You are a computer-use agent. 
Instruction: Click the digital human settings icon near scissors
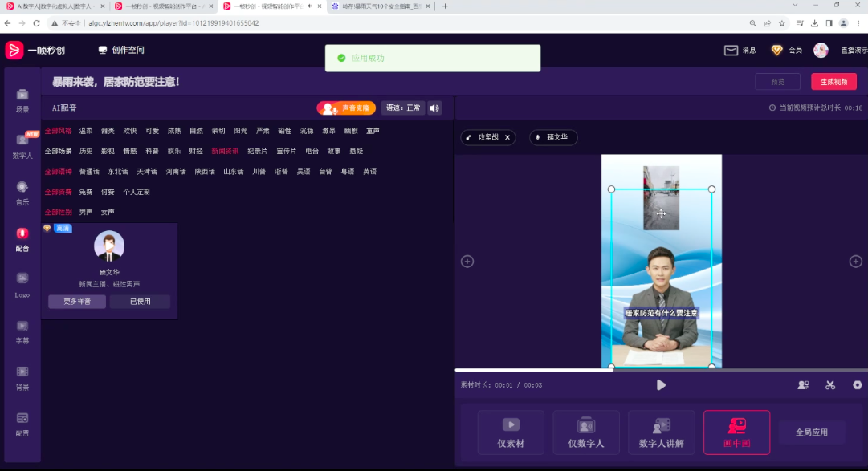[803, 384]
